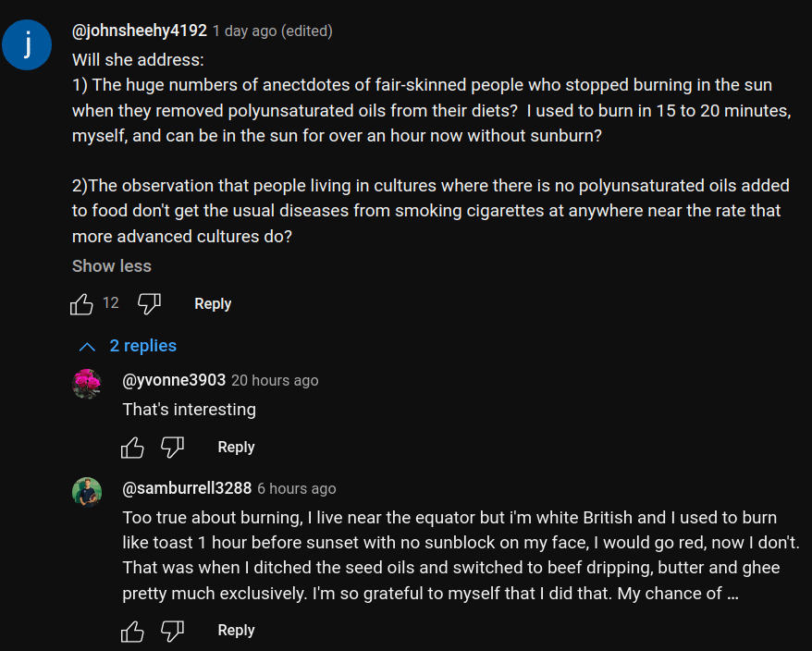Open @samburrell3288 channel link
The height and width of the screenshot is (651, 812).
tap(187, 488)
